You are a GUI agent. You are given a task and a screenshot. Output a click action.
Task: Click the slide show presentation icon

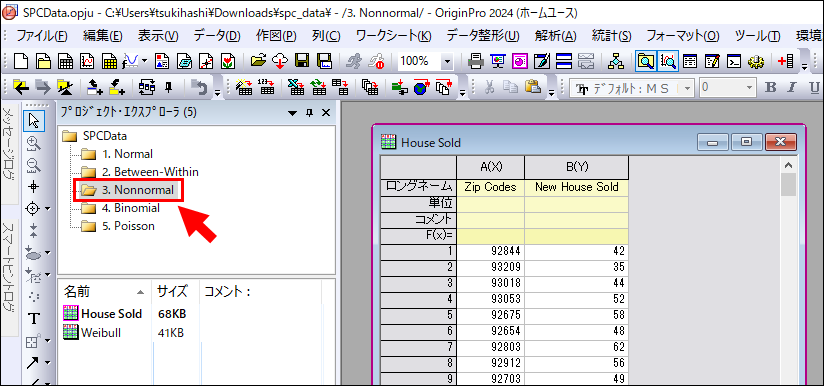click(x=498, y=61)
